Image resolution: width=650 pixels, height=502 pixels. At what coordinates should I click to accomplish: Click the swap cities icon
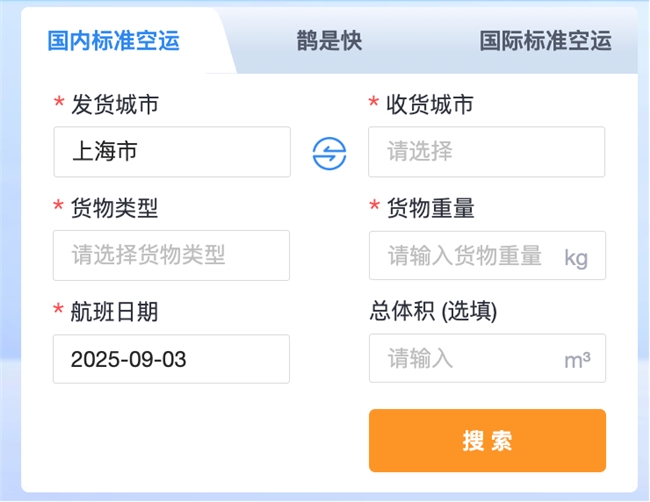(x=329, y=153)
